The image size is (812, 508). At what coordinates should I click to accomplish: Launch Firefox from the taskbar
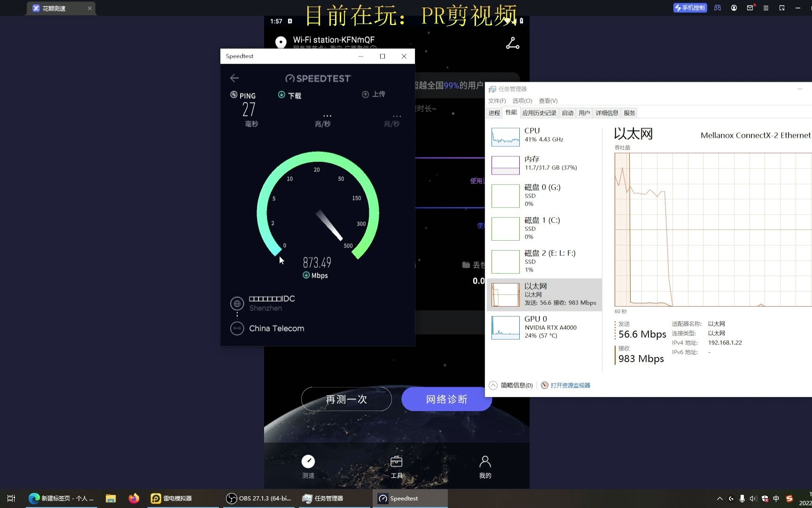click(x=134, y=498)
